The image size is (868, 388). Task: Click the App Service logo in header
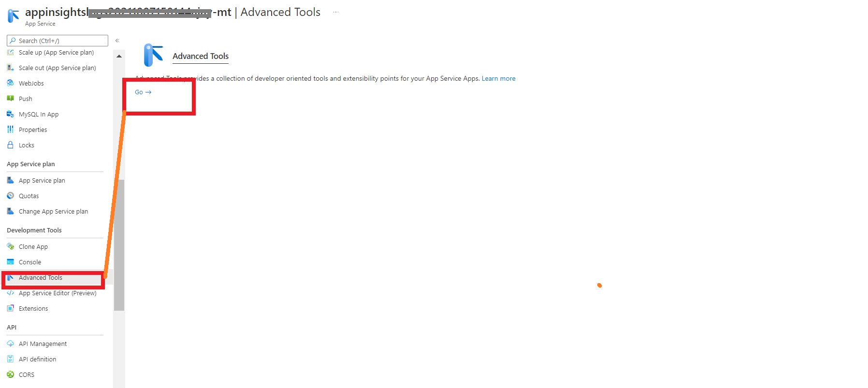13,16
